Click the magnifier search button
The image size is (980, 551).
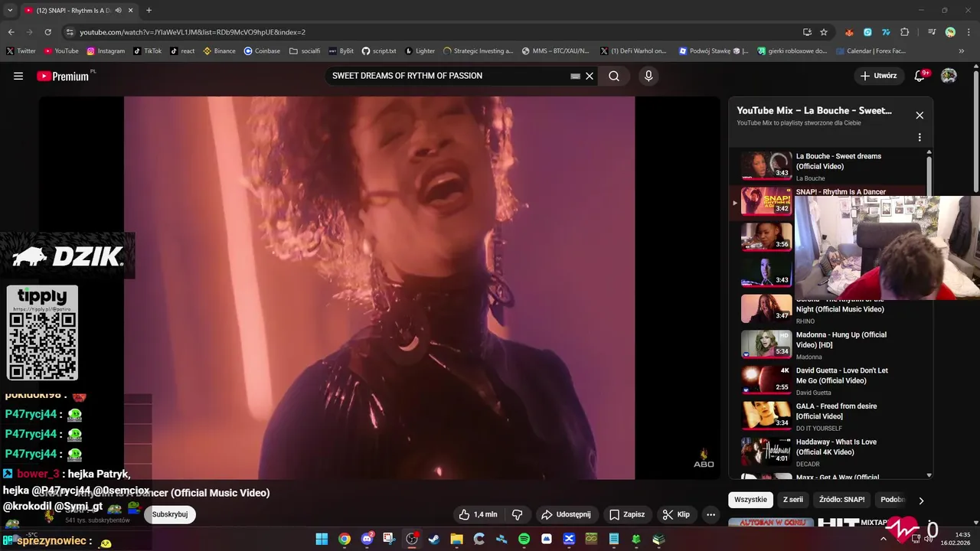pyautogui.click(x=614, y=76)
